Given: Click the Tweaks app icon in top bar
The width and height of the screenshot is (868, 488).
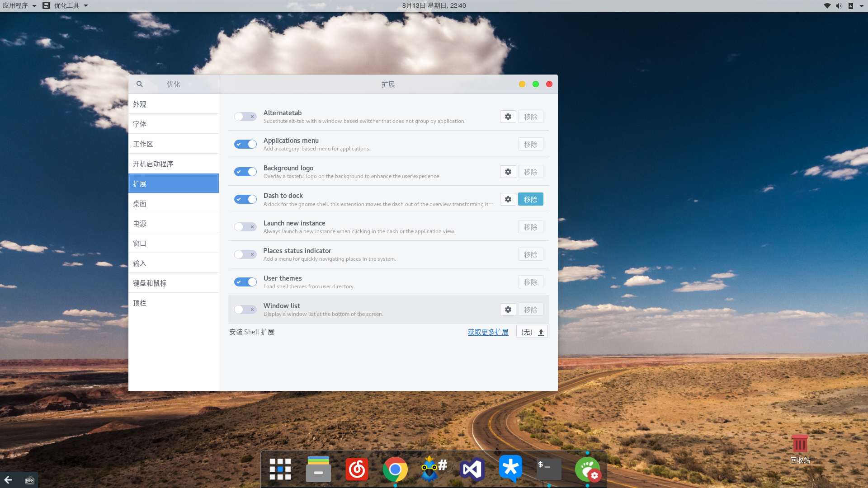Looking at the screenshot, I should [x=46, y=5].
